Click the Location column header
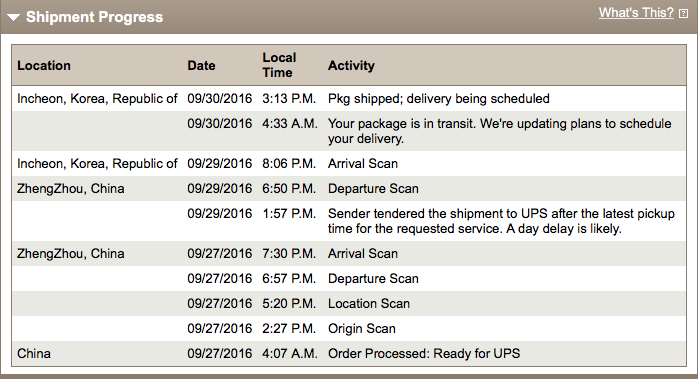The image size is (700, 380). pyautogui.click(x=44, y=66)
